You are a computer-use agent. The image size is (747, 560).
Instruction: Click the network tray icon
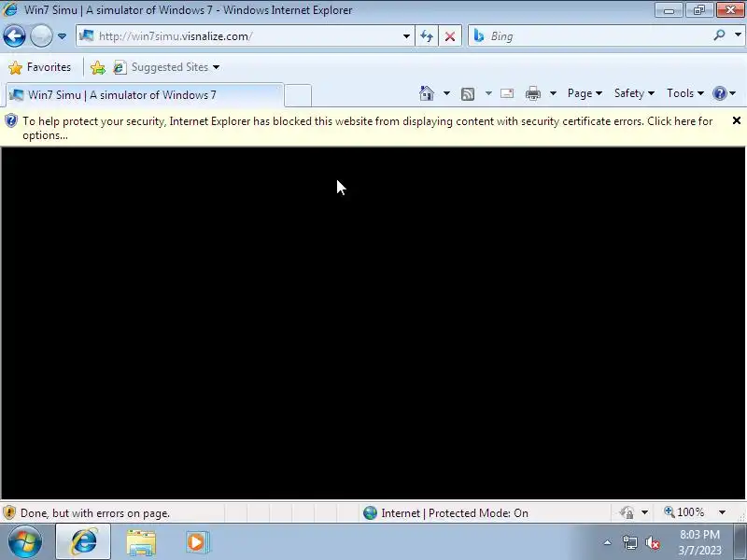pos(629,542)
